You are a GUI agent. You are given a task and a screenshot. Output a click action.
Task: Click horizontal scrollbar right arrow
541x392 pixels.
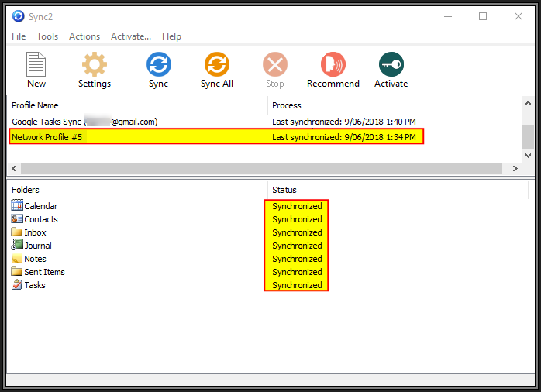pos(515,168)
